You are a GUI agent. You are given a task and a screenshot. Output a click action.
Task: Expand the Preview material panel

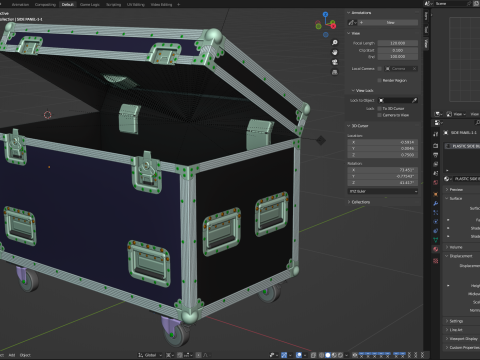(x=447, y=189)
